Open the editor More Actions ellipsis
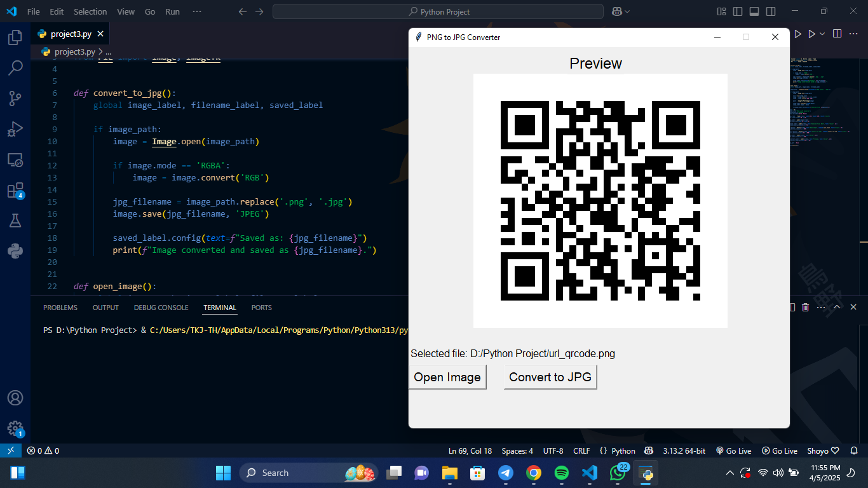The image size is (868, 488). (855, 34)
